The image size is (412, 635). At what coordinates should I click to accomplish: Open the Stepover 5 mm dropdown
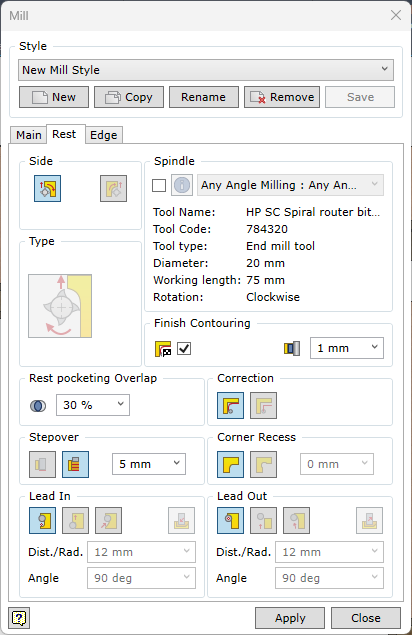point(149,464)
